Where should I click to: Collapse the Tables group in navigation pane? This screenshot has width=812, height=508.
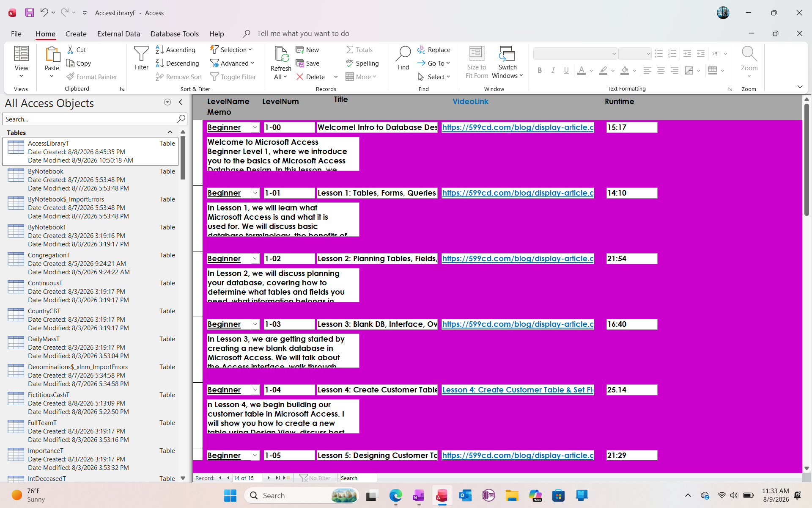click(x=170, y=133)
